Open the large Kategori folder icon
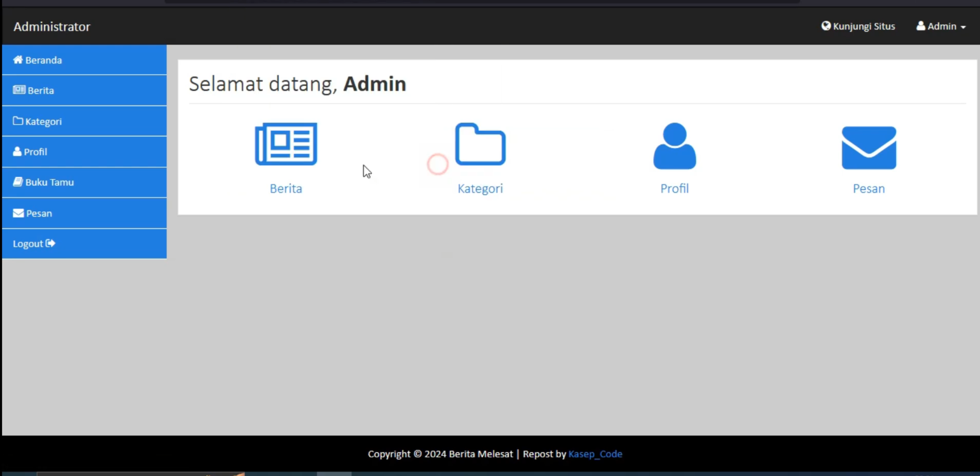980x476 pixels. point(480,144)
